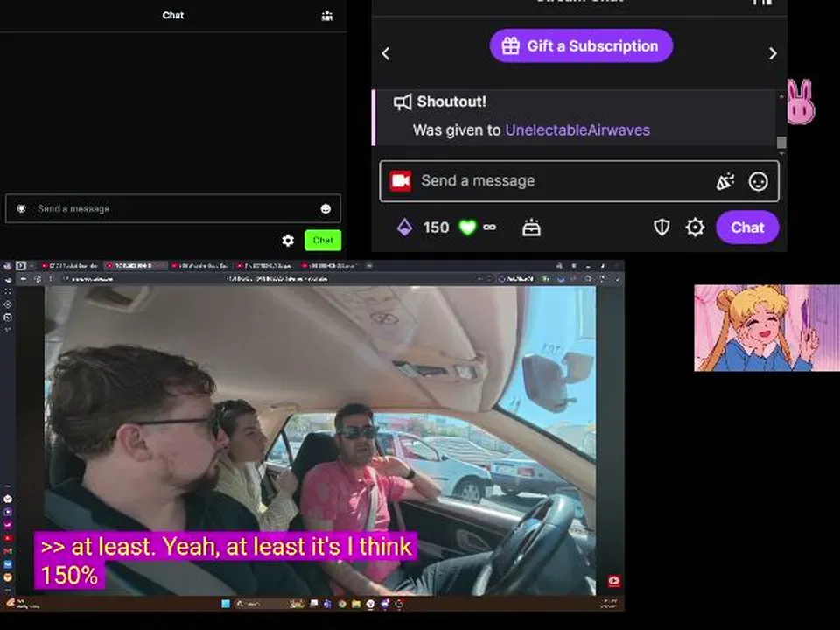Screen dimensions: 840x630
Task: Open the blue mail icon in browser sidebar
Action: point(8,564)
